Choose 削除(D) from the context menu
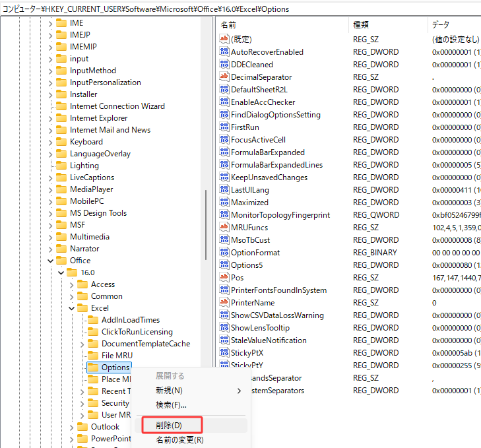Viewport: 481px width, 448px height. pyautogui.click(x=191, y=426)
